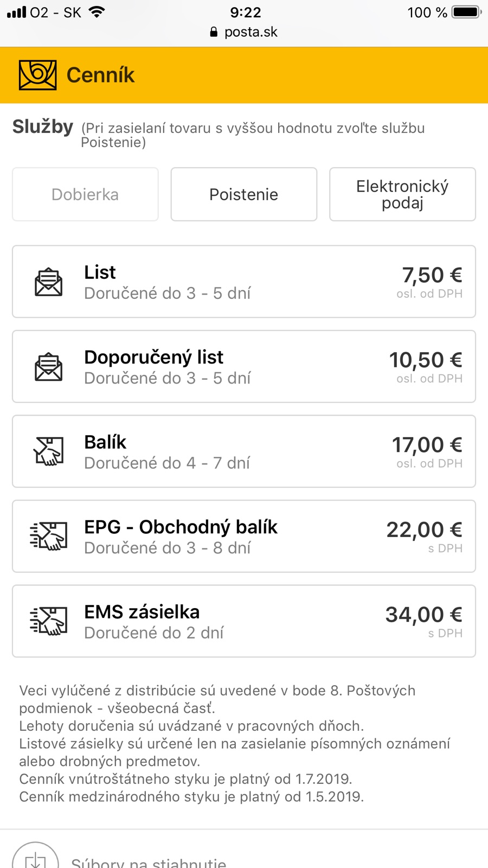Click the List envelope icon

coord(49,282)
